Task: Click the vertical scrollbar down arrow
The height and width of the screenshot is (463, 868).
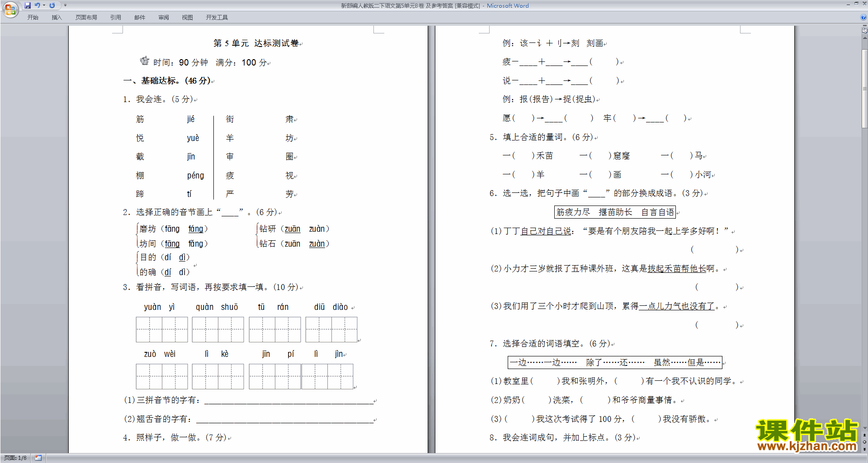Action: pos(864,428)
